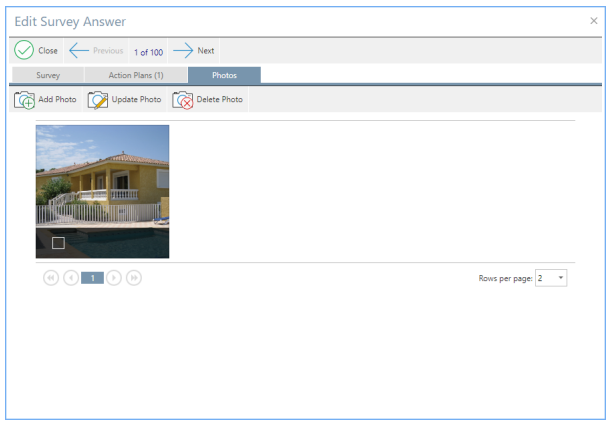Viewport: 613px width, 426px height.
Task: Close the Edit Survey Answer dialog with X
Action: [x=594, y=21]
